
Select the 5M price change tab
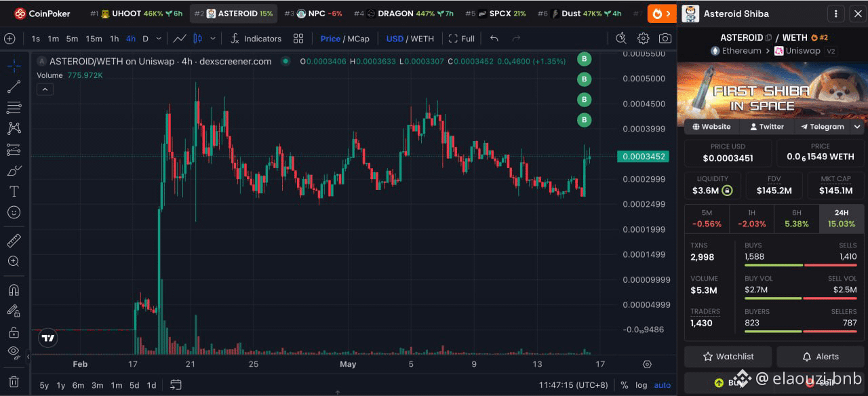[707, 218]
